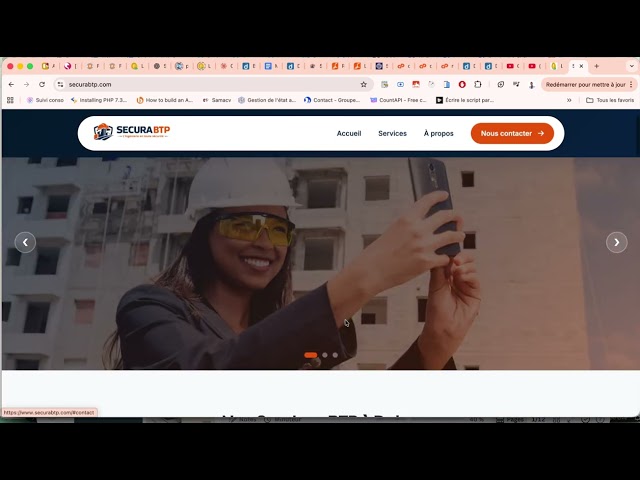Click the blue document extension icon
The image size is (640, 480).
click(x=447, y=84)
